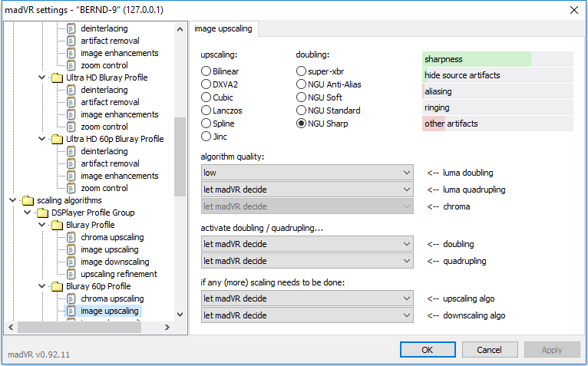Select Ultra HD 60p Bluray Profile folder icon
This screenshot has height=366, width=588.
click(57, 139)
